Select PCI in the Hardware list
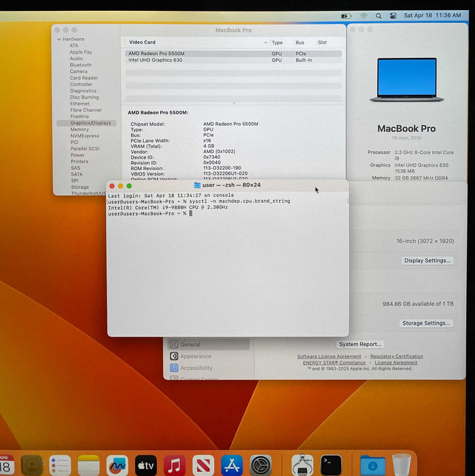This screenshot has height=476, width=475. pyautogui.click(x=74, y=142)
